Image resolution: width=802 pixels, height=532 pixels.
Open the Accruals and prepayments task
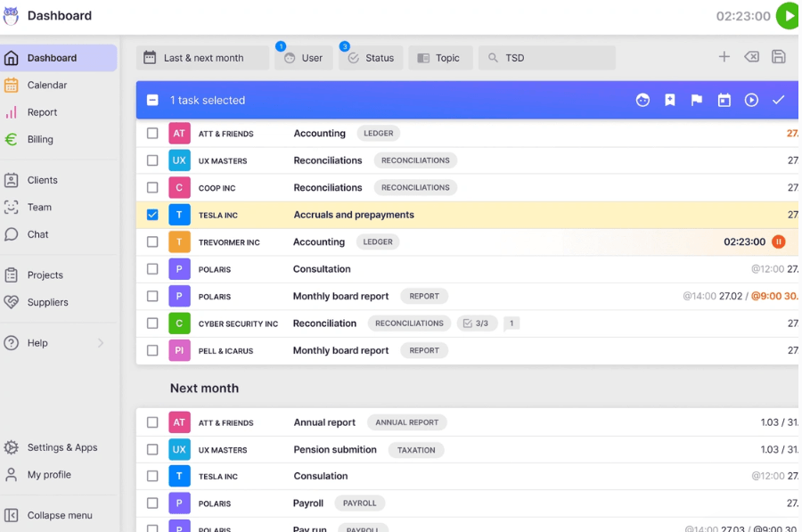(354, 215)
